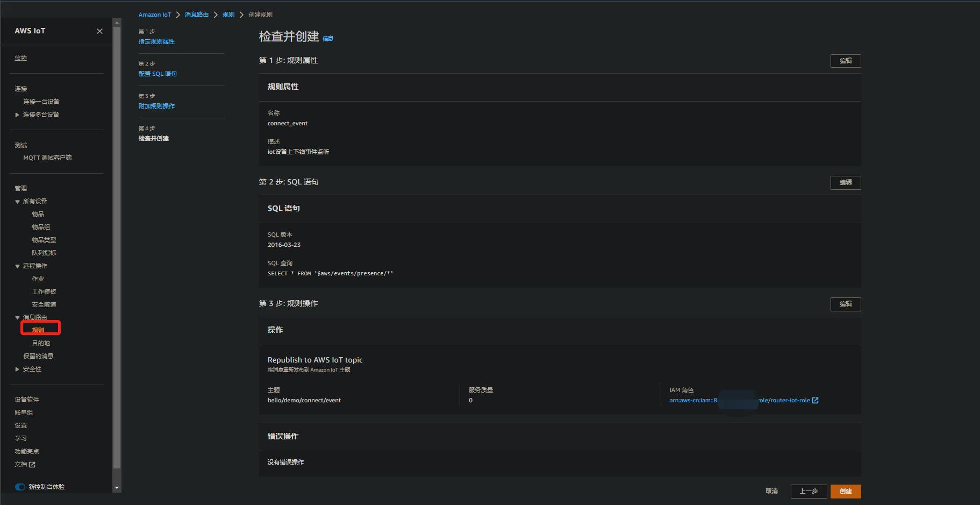This screenshot has height=505, width=980.
Task: Click the external link icon beside router-iot-role
Action: click(x=816, y=400)
